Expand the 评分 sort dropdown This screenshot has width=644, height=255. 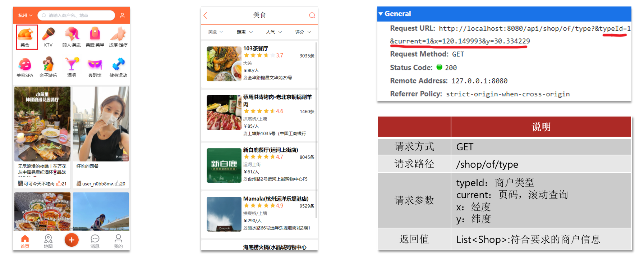(x=303, y=32)
